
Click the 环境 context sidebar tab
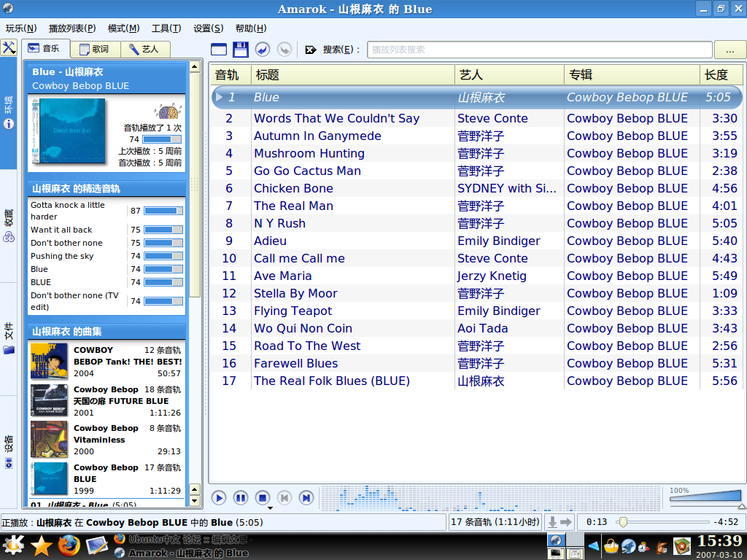[x=9, y=113]
